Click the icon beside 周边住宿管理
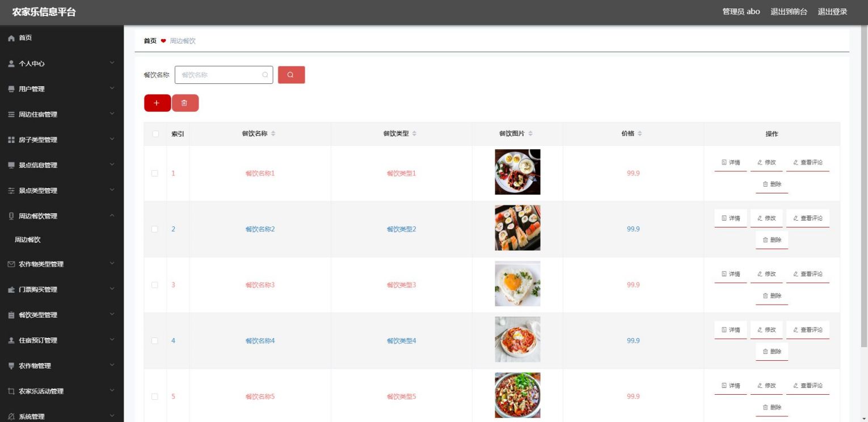Screen dimensions: 868x422 [11, 115]
